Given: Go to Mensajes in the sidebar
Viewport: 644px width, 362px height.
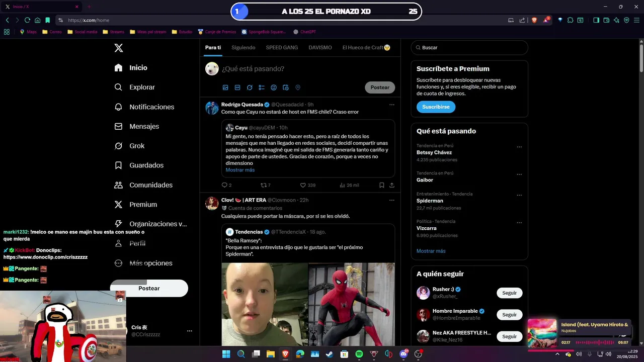Looking at the screenshot, I should click(136, 126).
